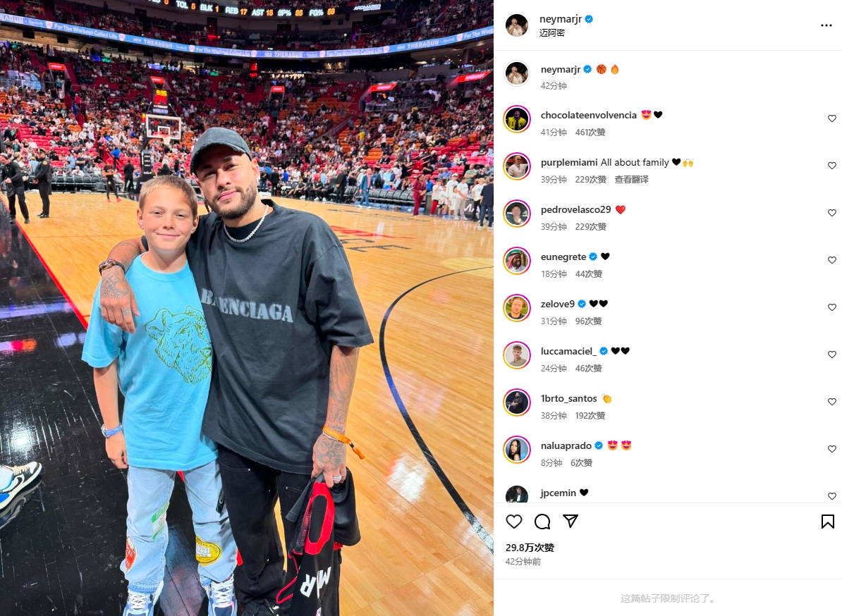Like the post with the heart icon

[514, 521]
